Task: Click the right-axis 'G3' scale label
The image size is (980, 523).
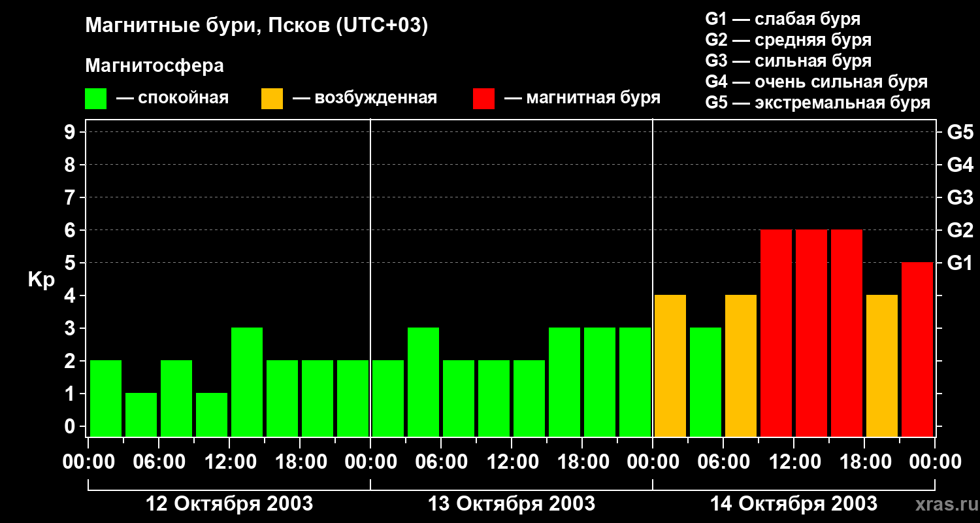Action: [x=960, y=197]
